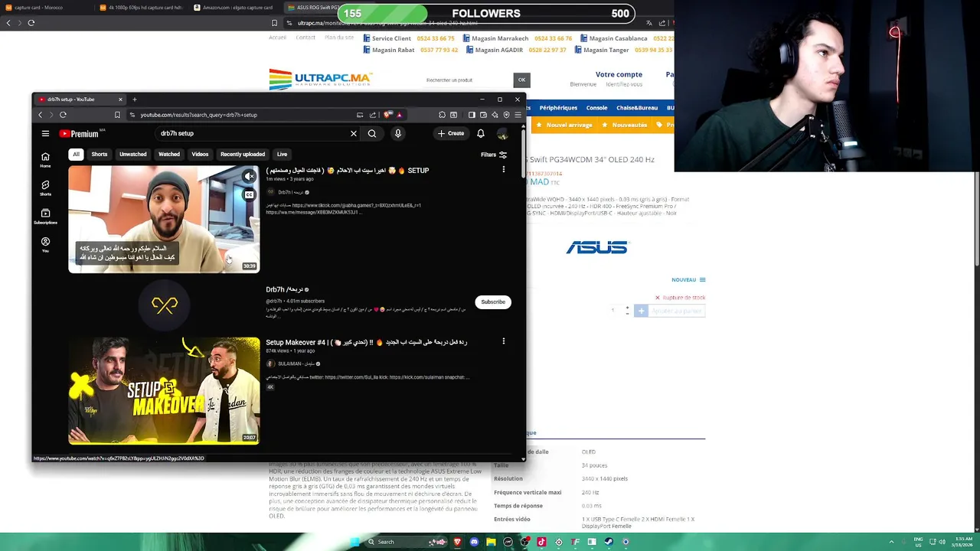Select the All filter chip
Viewport: 980px width, 551px height.
pos(76,155)
